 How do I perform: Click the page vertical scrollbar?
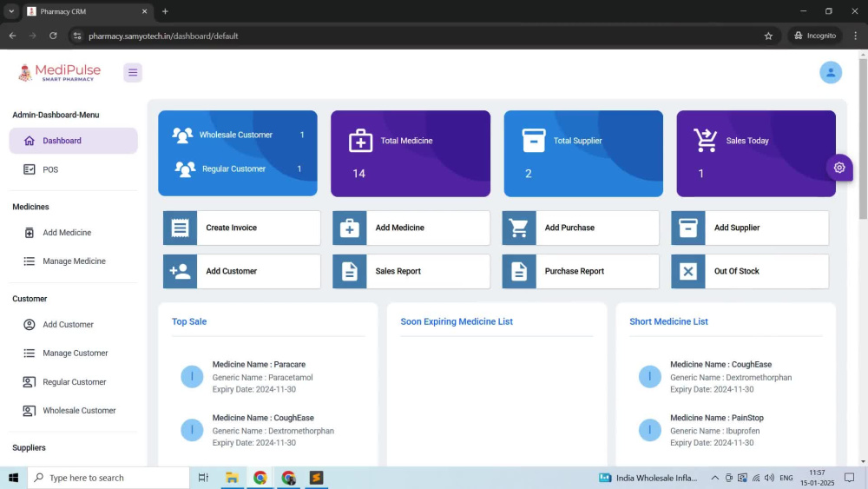[x=863, y=138]
